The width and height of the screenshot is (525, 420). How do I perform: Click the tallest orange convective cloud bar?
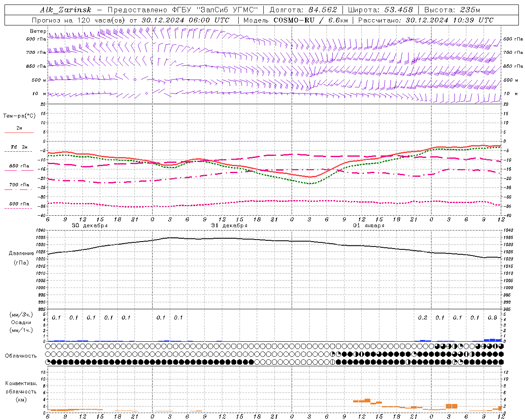451,406
